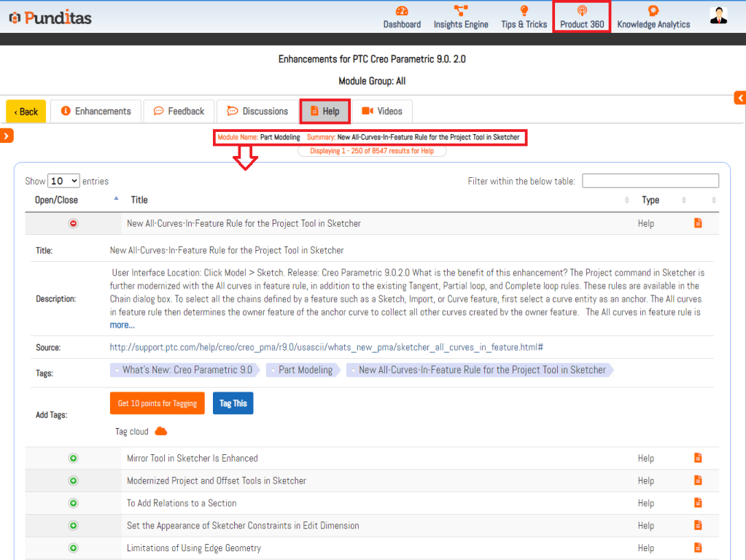Click the Tips & Tricks lightbulb icon

coord(524,11)
